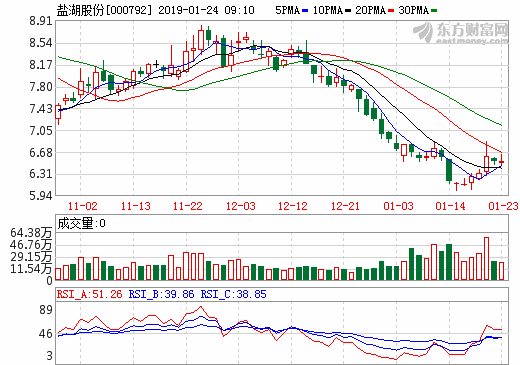Click the RSI_C:38.85 indicator value
520x365 pixels.
[x=233, y=294]
